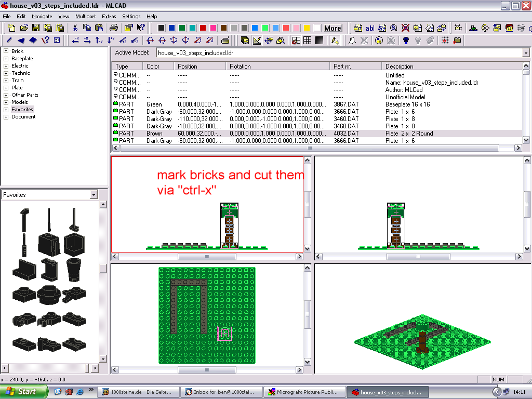Switch to 1000steine.de taskbar window
The image size is (532, 399).
point(138,392)
